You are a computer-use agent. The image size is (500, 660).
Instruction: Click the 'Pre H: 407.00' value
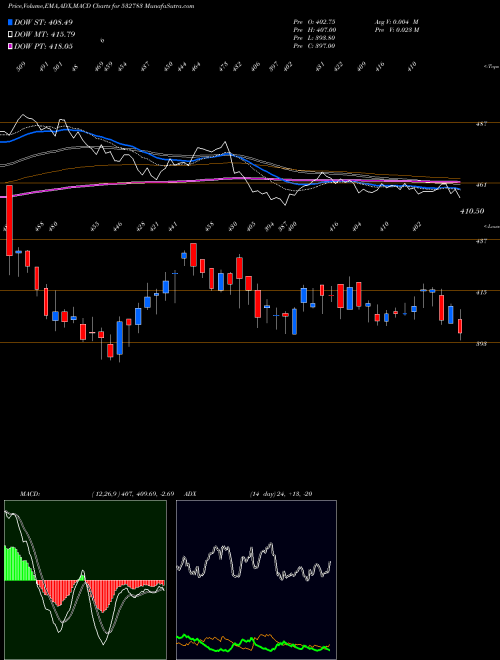pyautogui.click(x=314, y=30)
